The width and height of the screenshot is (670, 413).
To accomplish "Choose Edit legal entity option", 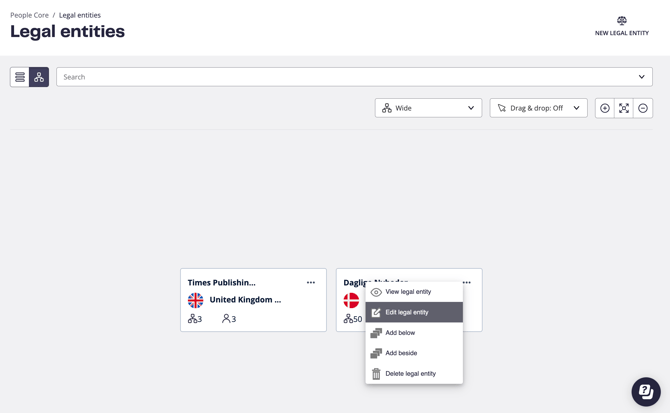I will pos(407,312).
